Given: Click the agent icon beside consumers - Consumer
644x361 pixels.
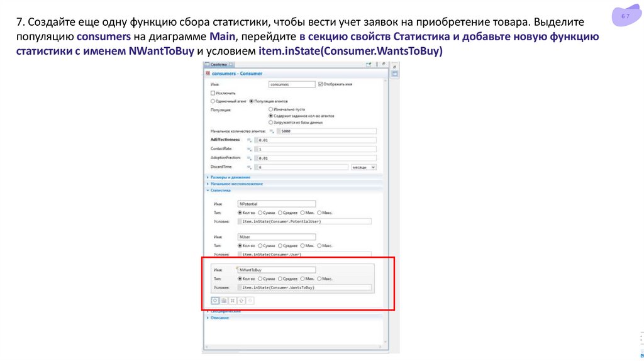Looking at the screenshot, I should click(208, 74).
